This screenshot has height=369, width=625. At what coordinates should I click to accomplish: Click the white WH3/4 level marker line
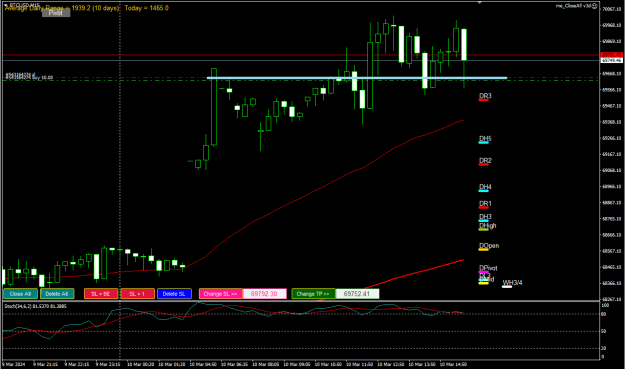[x=507, y=287]
